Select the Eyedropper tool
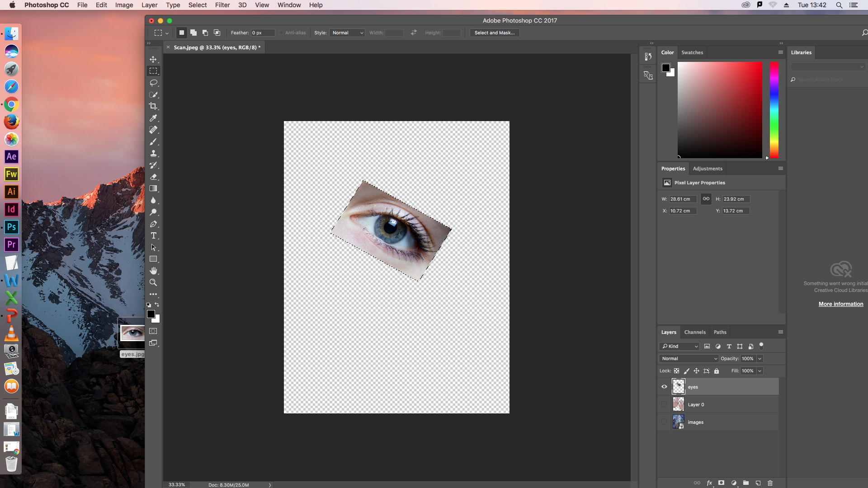The width and height of the screenshot is (868, 488). pos(153,118)
